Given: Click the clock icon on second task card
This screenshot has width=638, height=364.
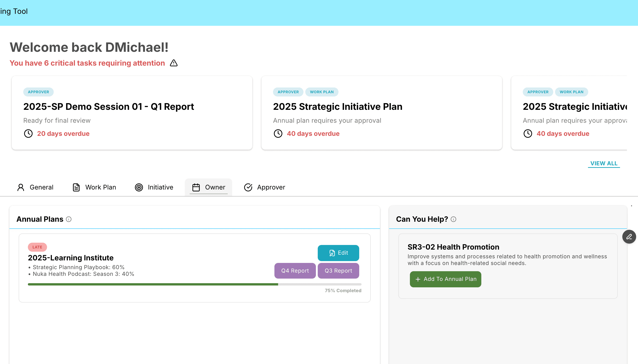Looking at the screenshot, I should pos(278,134).
